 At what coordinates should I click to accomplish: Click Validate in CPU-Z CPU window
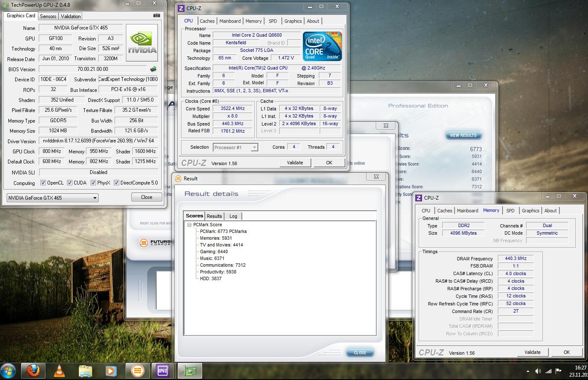pos(295,163)
